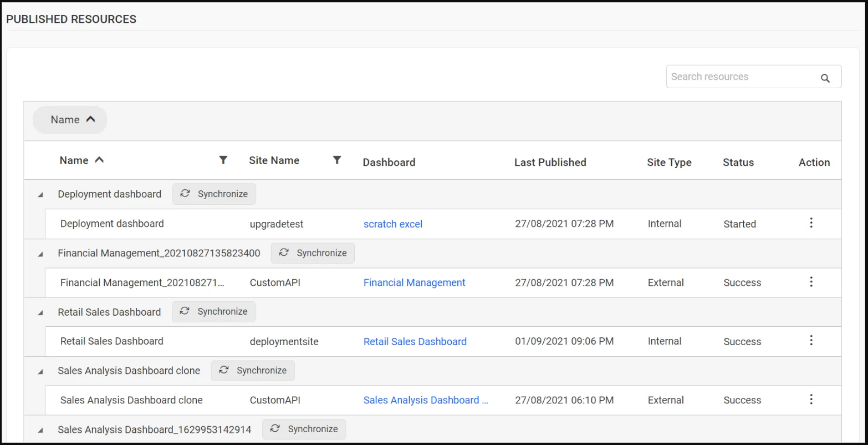Synchronize the Retail Sales Dashboard group
This screenshot has height=445, width=868.
pyautogui.click(x=213, y=311)
